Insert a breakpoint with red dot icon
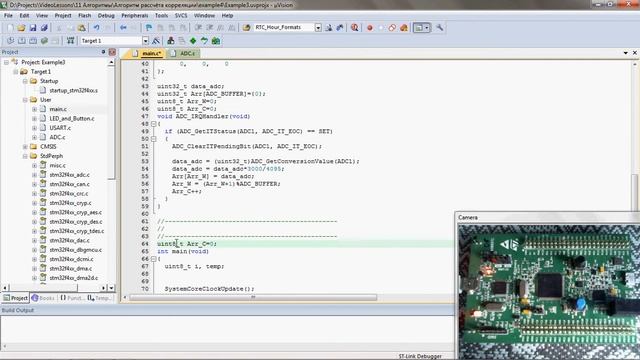The width and height of the screenshot is (640, 360). coord(370,28)
